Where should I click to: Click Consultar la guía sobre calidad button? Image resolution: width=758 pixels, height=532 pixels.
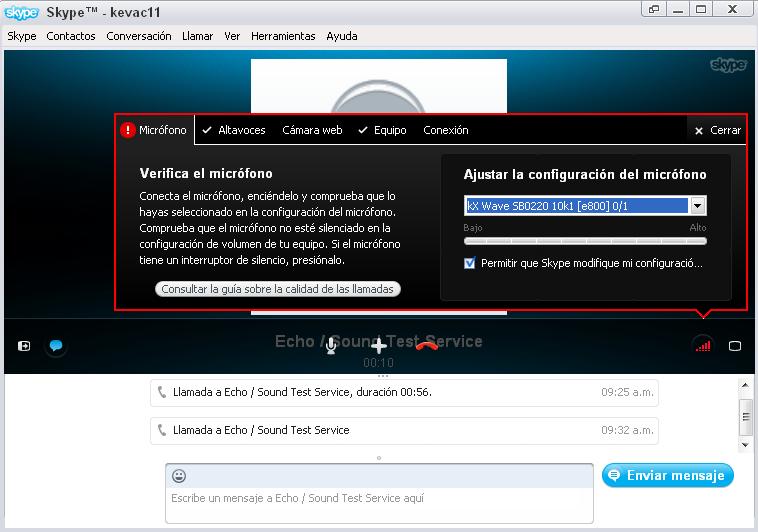tap(279, 289)
